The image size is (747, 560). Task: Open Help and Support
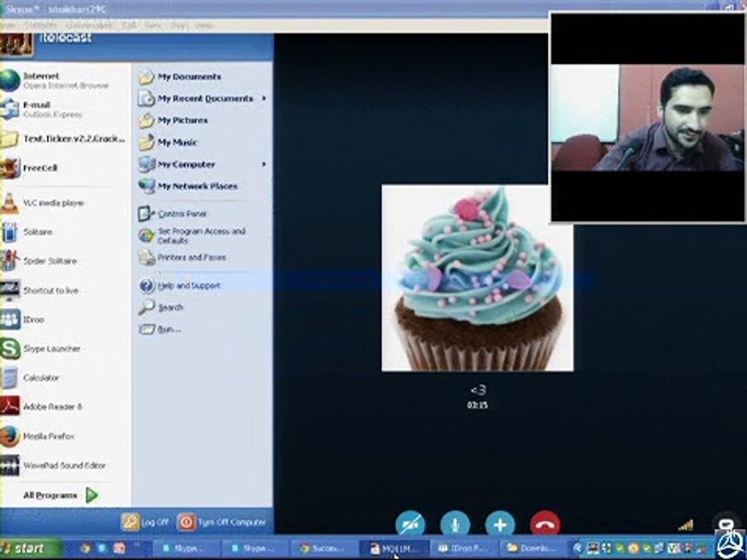tap(203, 285)
